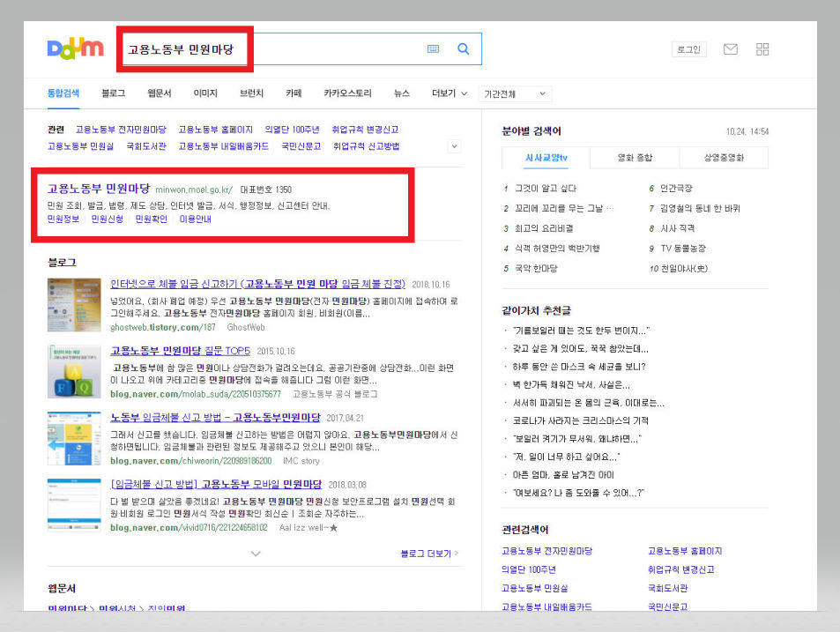Image resolution: width=840 pixels, height=632 pixels.
Task: Expand the 더보기 menu
Action: click(449, 93)
